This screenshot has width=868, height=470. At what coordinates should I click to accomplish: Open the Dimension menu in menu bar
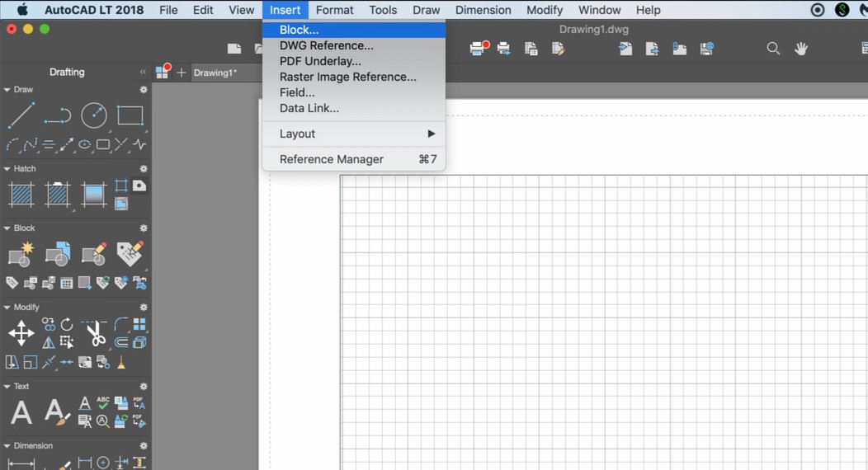[x=483, y=10]
